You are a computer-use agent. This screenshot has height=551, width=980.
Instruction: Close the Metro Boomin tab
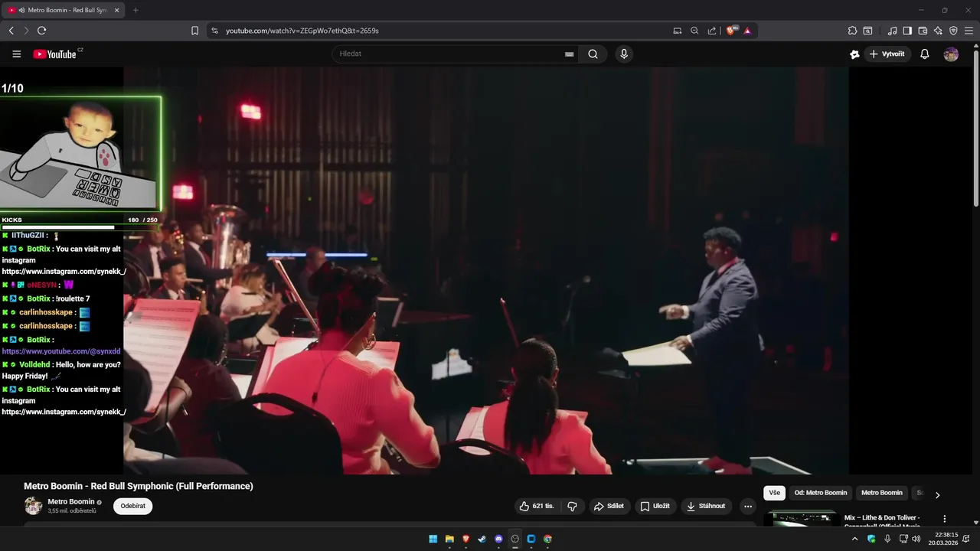click(x=116, y=10)
